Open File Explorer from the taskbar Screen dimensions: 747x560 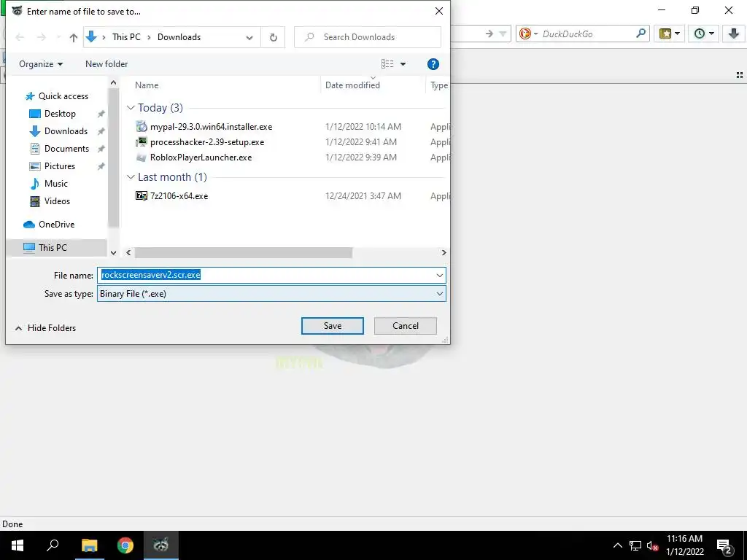(89, 545)
